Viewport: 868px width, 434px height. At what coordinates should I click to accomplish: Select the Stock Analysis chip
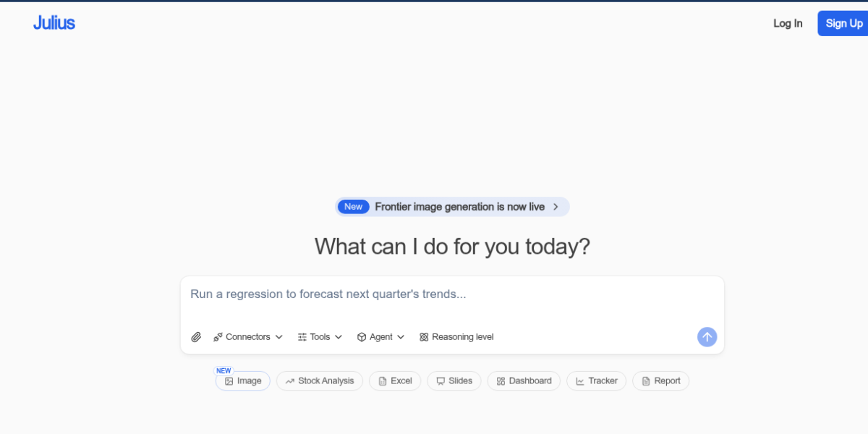click(320, 381)
